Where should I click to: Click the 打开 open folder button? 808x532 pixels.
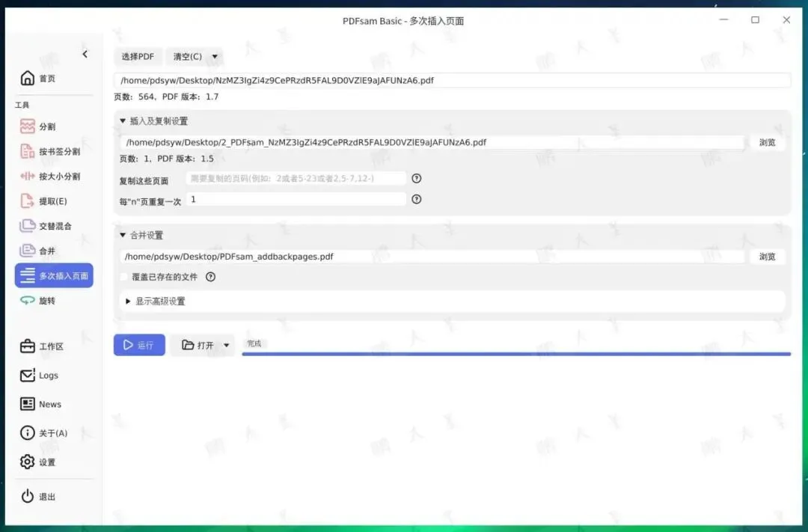(x=198, y=345)
